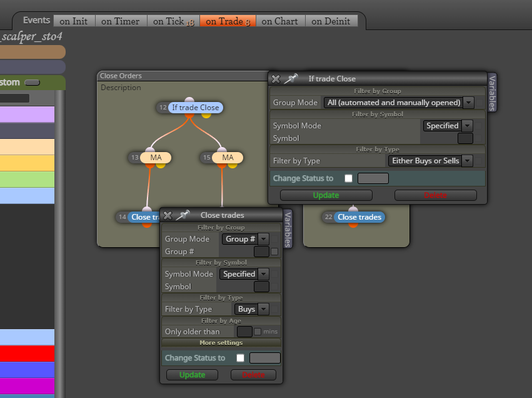Close the If trade Close panel with X

[x=276, y=79]
